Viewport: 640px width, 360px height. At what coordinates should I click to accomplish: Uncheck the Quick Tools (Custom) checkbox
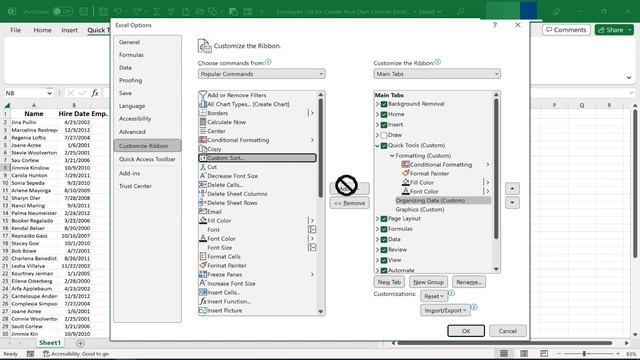point(384,146)
